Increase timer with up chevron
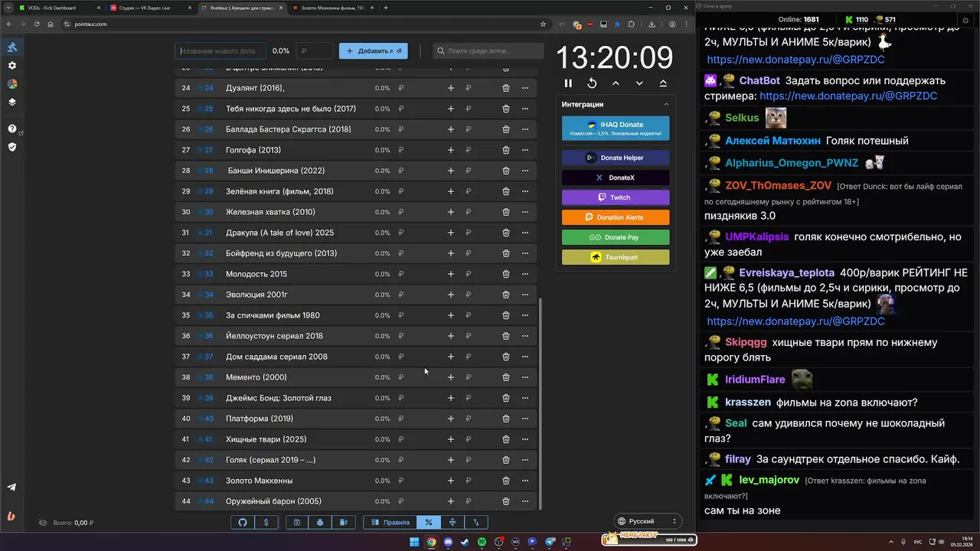This screenshot has width=980, height=551. pos(616,83)
